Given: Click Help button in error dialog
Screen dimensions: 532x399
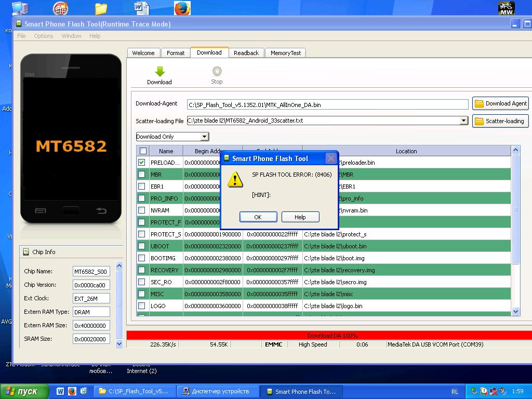Looking at the screenshot, I should [x=300, y=217].
